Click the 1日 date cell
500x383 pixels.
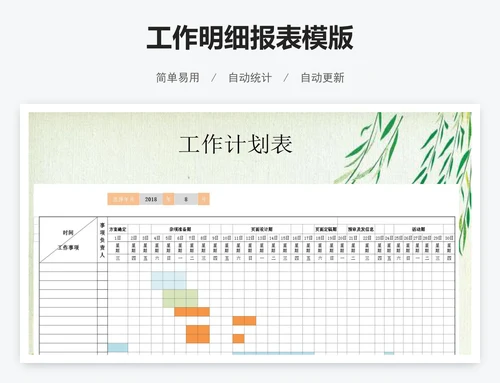click(118, 238)
